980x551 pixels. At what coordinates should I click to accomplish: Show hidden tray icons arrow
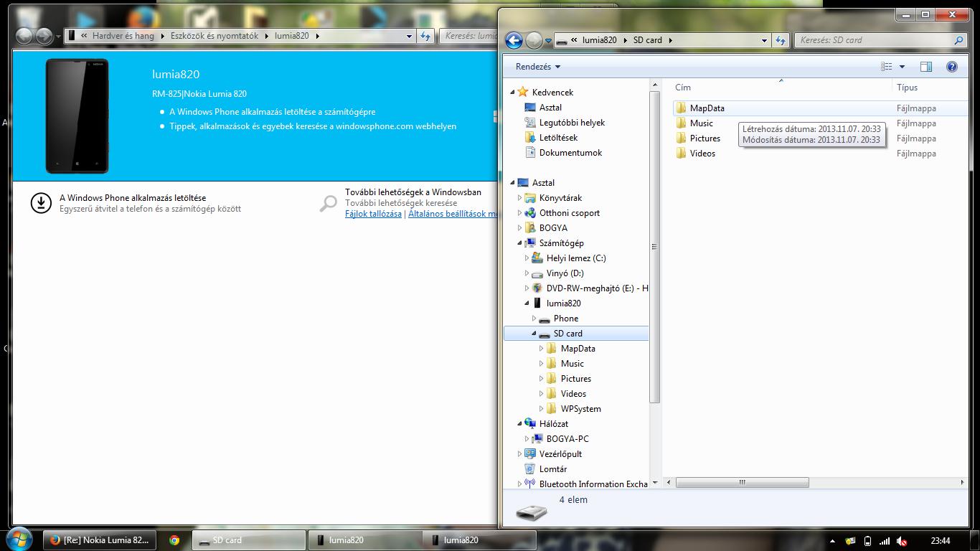(832, 541)
